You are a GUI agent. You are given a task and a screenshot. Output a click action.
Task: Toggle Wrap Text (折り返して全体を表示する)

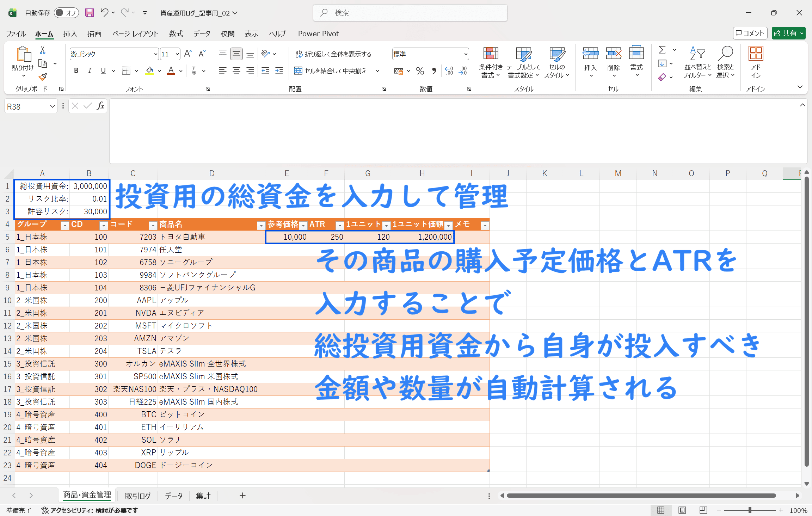pyautogui.click(x=333, y=54)
